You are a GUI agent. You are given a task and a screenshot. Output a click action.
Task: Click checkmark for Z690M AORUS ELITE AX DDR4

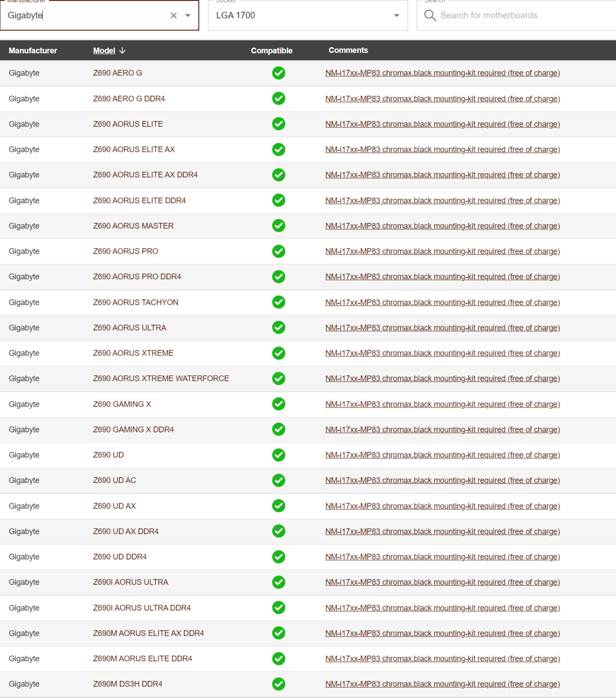click(279, 633)
